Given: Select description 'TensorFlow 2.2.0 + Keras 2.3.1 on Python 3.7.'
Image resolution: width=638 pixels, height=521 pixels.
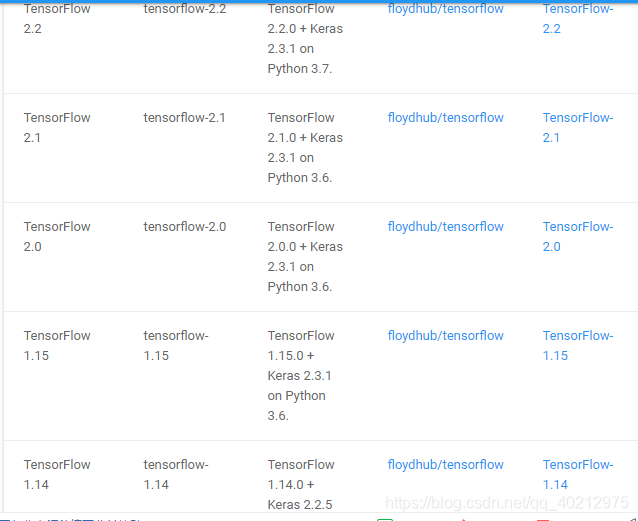Looking at the screenshot, I should (305, 39).
